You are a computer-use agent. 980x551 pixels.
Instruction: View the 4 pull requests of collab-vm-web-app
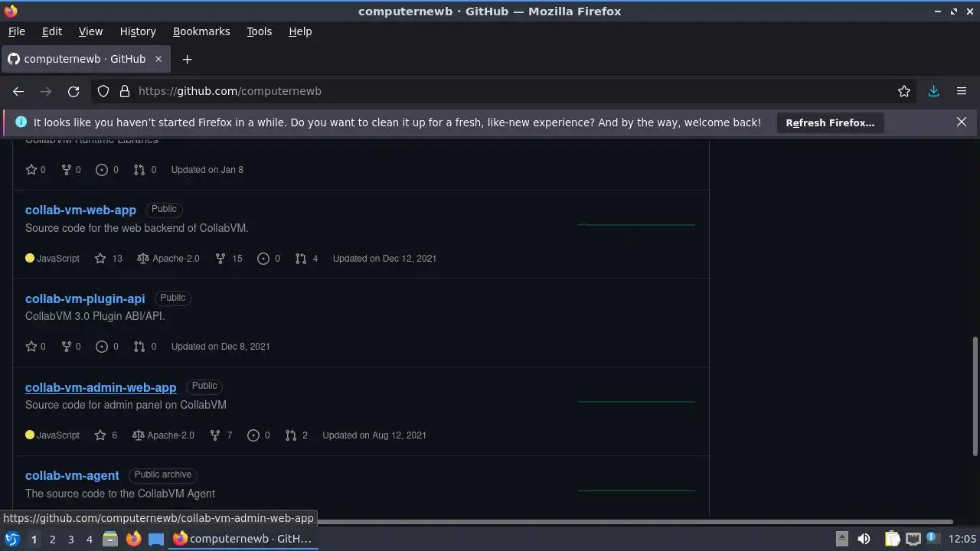point(306,259)
